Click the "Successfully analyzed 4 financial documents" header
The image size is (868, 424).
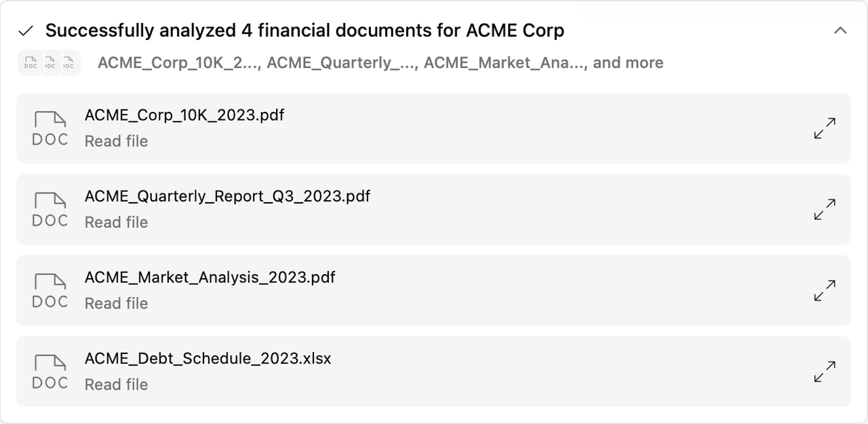point(304,31)
